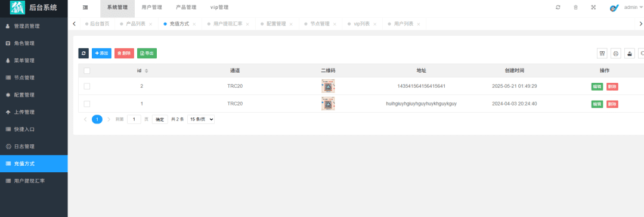The height and width of the screenshot is (217, 644).
Task: Close the 产品列表 tab
Action: tap(151, 24)
